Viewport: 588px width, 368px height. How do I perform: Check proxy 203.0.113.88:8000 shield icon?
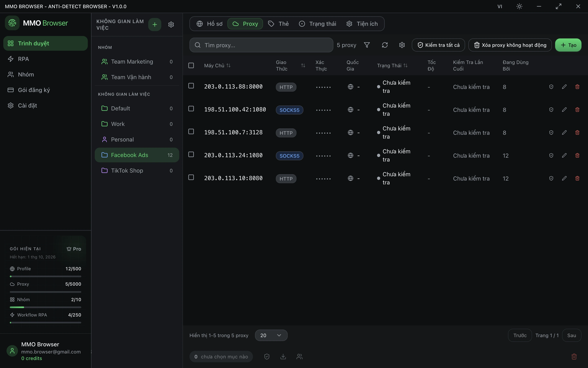[x=551, y=87]
